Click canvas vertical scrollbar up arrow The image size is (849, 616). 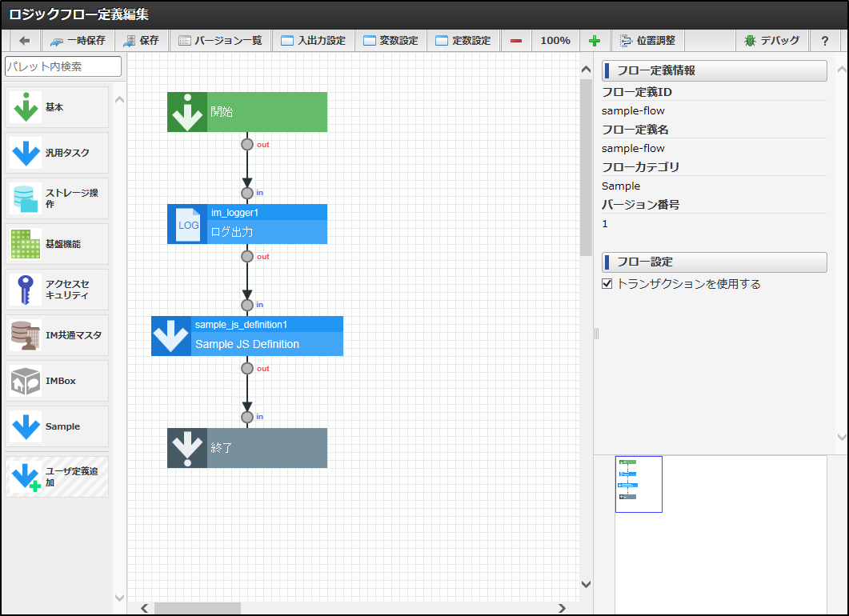click(586, 70)
